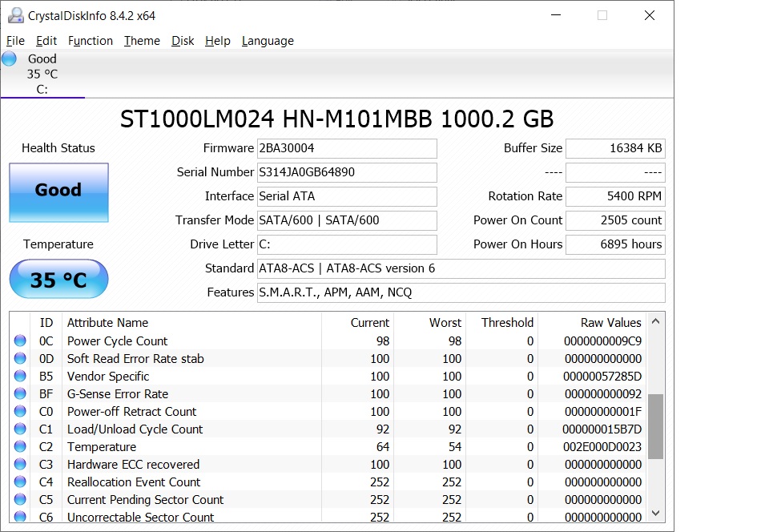Click the disk model title ST1000LM024
This screenshot has width=769, height=532.
(337, 119)
